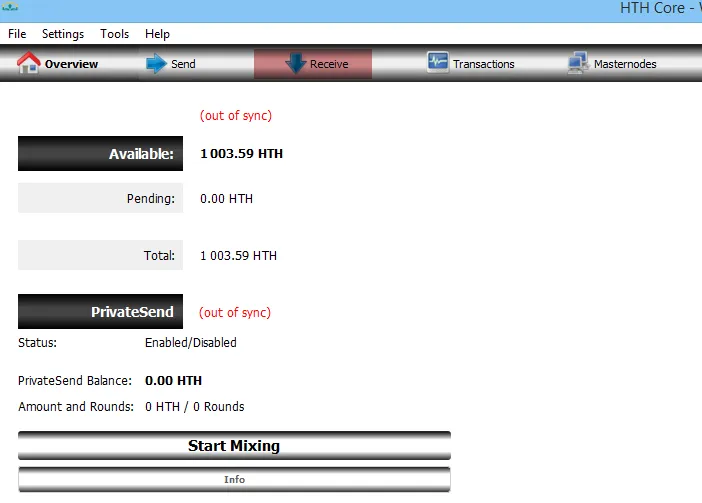Switch to the Receive tab label
This screenshot has width=702, height=503.
pos(329,64)
